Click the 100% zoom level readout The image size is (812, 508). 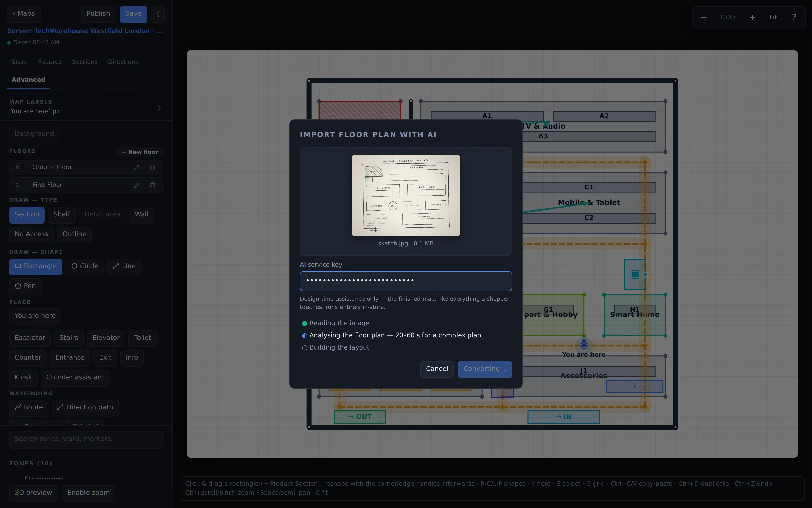point(728,18)
